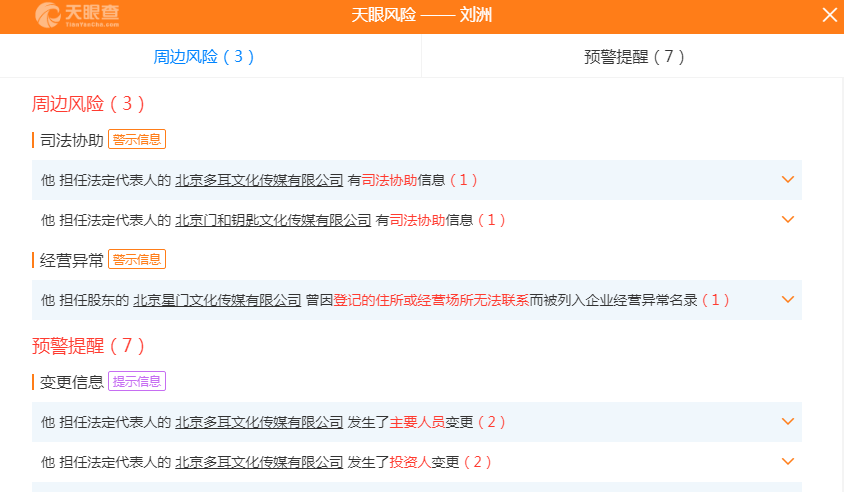Screen dimensions: 844x492
Task: Close the 天眼风险 dialog with X
Action: pos(829,15)
